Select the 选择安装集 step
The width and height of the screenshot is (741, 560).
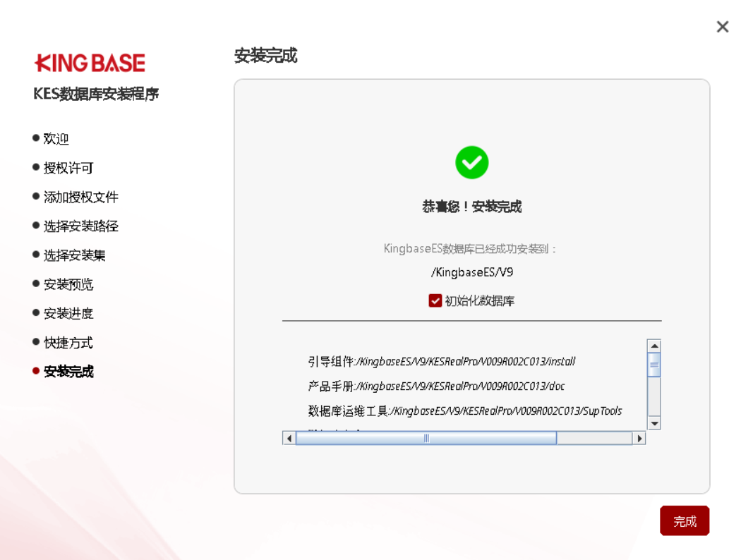pos(74,255)
